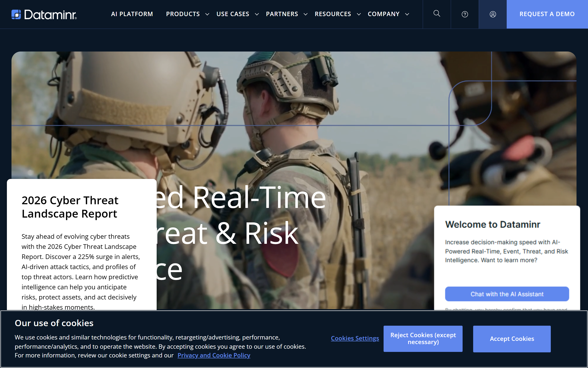Click the Request a Demo button
Image resolution: width=588 pixels, height=368 pixels.
[x=547, y=14]
